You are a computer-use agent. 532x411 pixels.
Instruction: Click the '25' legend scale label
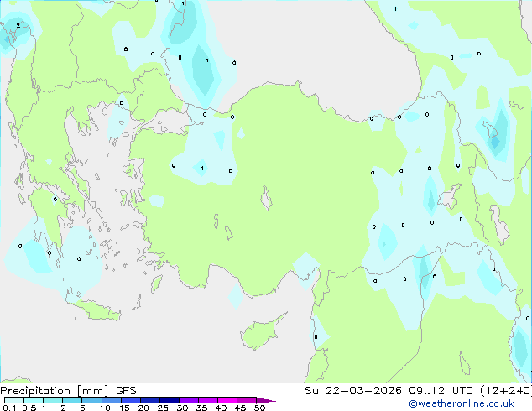tap(163, 408)
